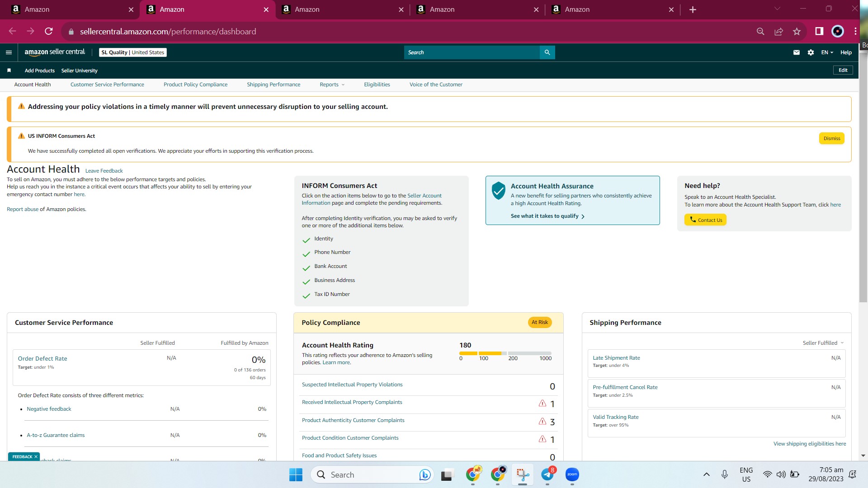Click the Account Health Rating progress bar
Screen dimensions: 868x488
click(505, 353)
